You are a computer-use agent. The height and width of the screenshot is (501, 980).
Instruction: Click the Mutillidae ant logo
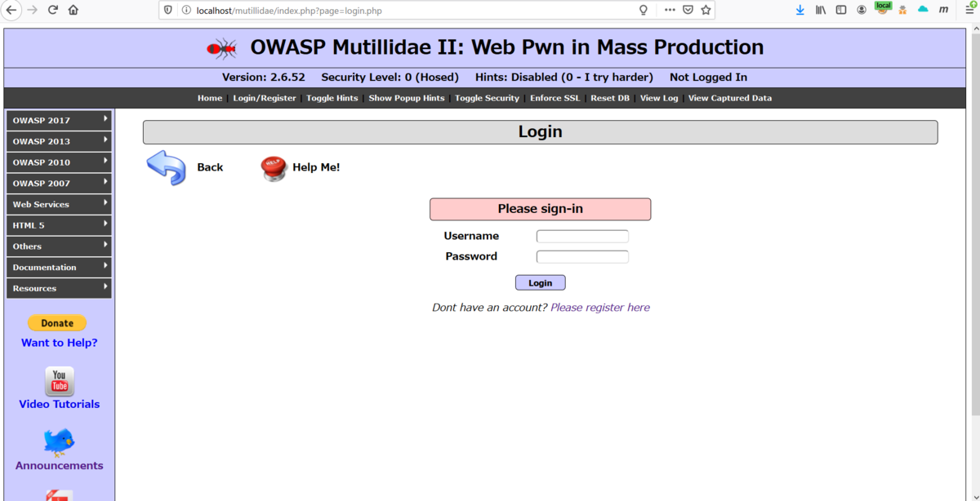[x=222, y=49]
